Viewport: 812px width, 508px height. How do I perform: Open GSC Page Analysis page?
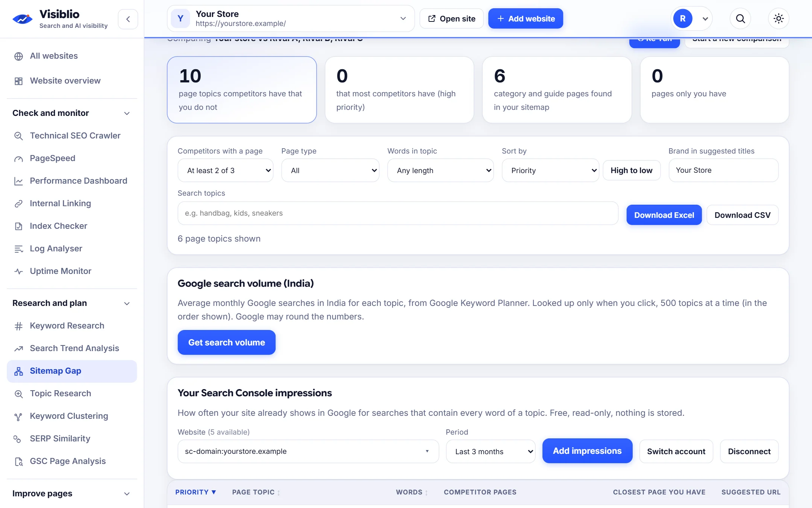point(72,461)
